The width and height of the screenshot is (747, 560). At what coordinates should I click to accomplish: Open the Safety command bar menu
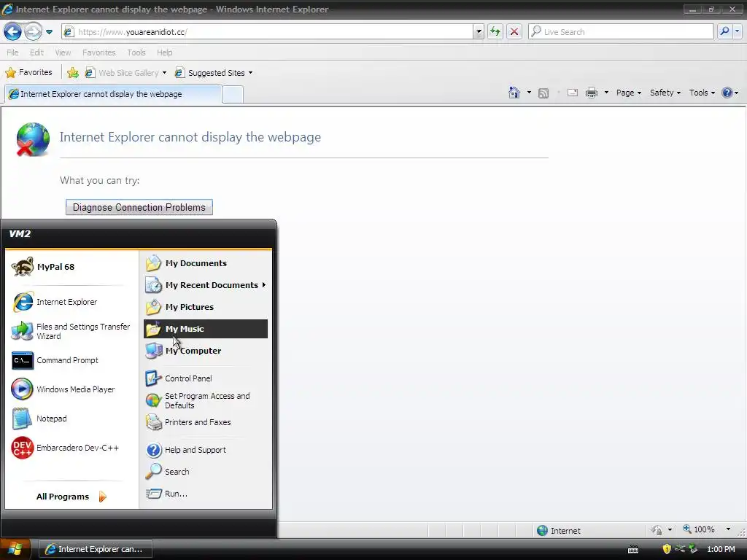tap(665, 93)
